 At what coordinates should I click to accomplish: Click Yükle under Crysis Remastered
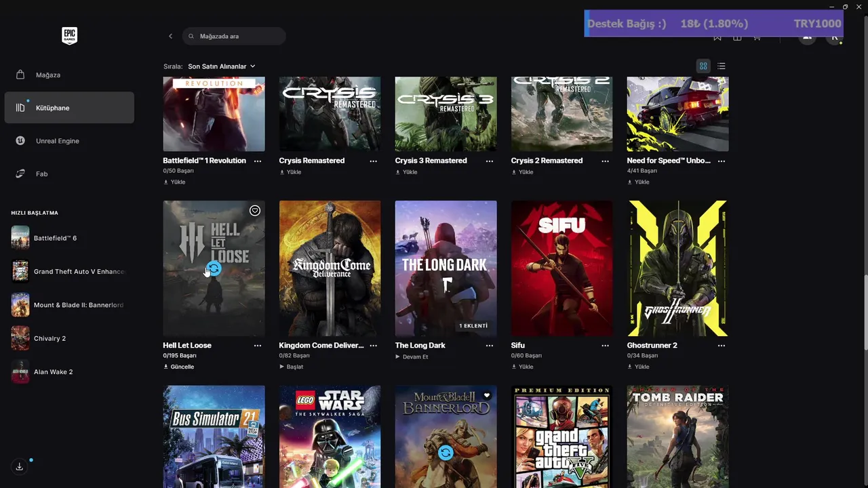290,172
